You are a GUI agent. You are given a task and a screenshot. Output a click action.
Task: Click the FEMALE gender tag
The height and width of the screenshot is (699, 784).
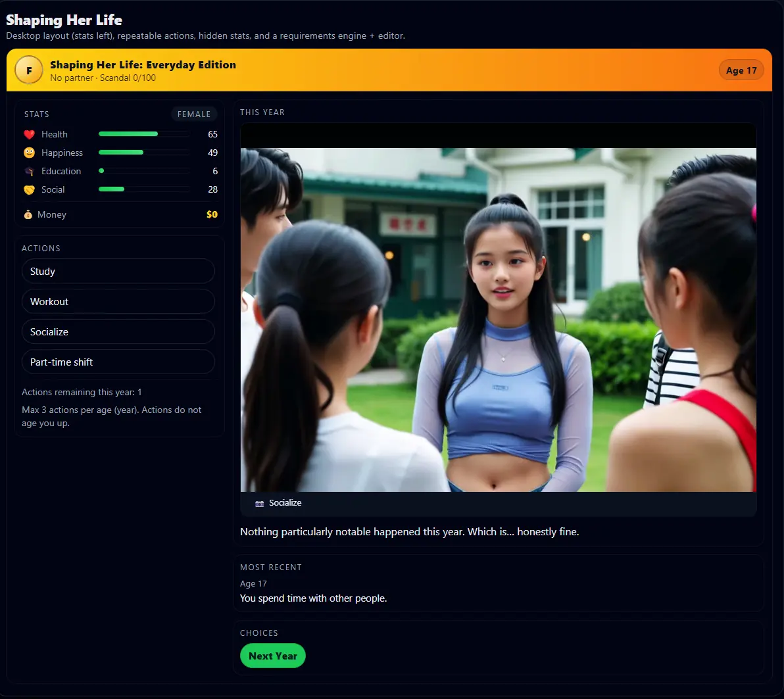194,114
